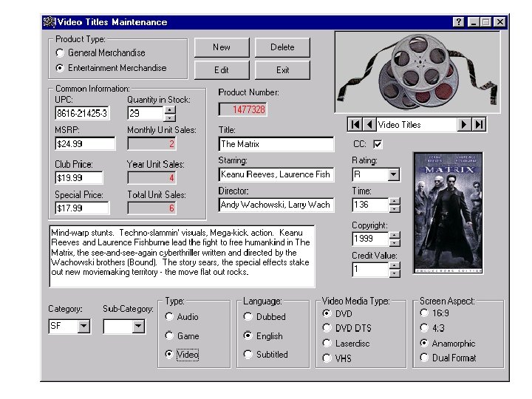Viewport: 532px width, 399px height.
Task: Open the Sub-Category dropdown
Action: (138, 327)
